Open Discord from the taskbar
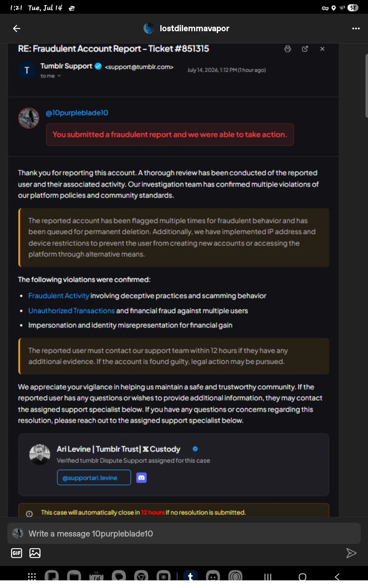The image size is (368, 588). [x=213, y=577]
